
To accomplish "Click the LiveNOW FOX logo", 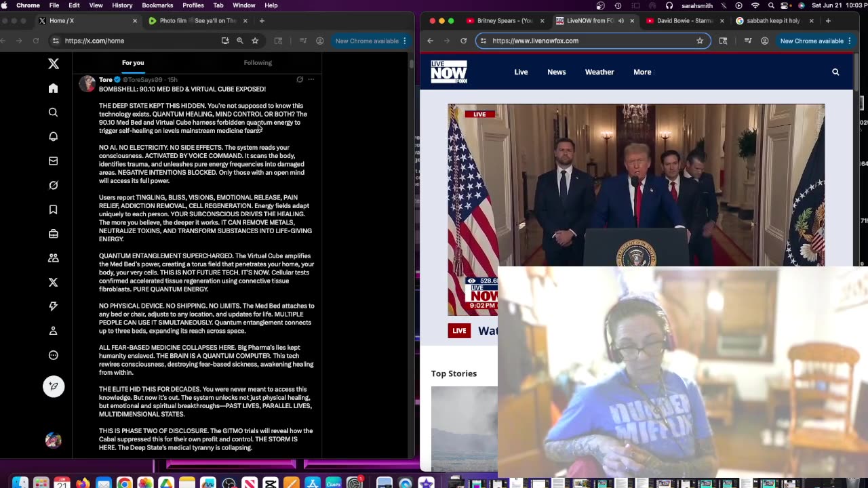I will tap(449, 72).
